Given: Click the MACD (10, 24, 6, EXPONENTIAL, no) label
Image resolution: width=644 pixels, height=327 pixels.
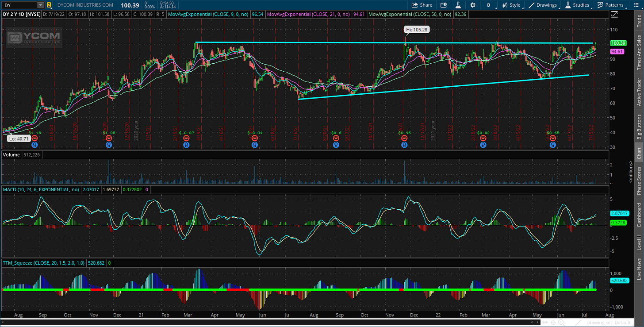Looking at the screenshot, I should [41, 189].
